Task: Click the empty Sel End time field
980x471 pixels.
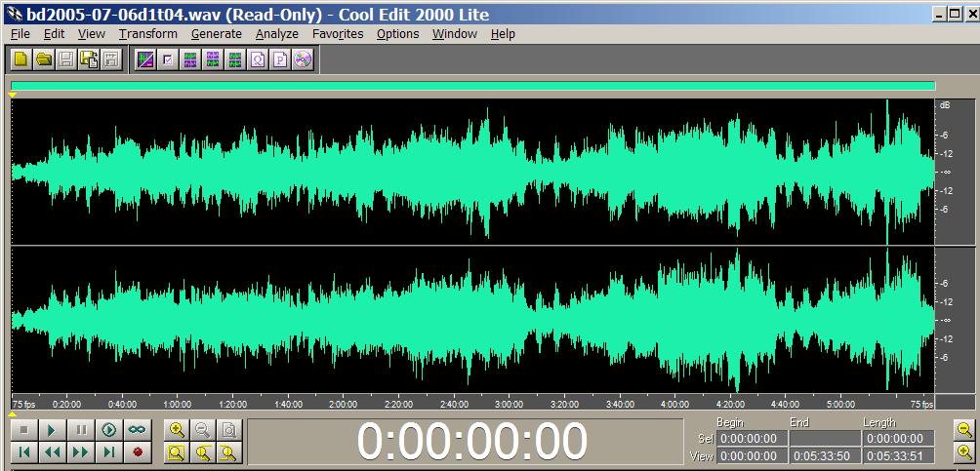Action: tap(825, 439)
